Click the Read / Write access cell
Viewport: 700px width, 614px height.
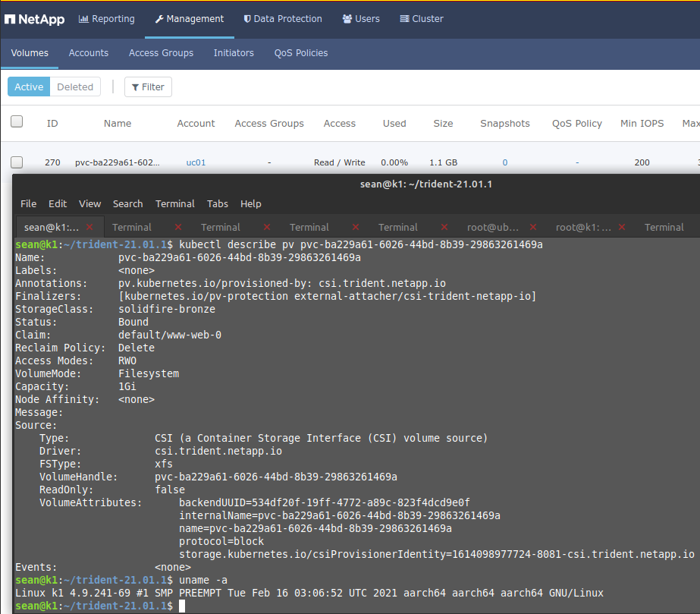[339, 162]
